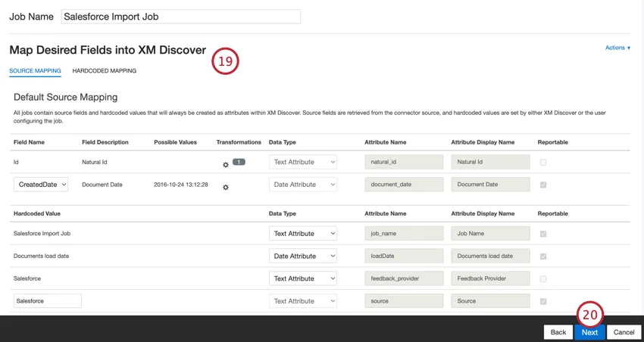Viewport: 644px width, 342px height.
Task: Click the Back button
Action: pyautogui.click(x=558, y=332)
